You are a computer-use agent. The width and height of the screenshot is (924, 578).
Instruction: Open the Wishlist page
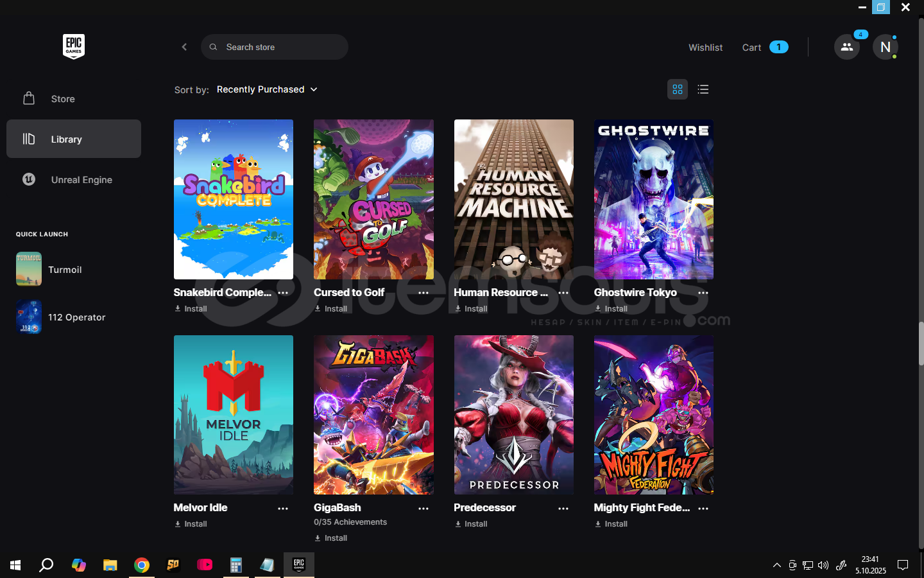point(705,48)
